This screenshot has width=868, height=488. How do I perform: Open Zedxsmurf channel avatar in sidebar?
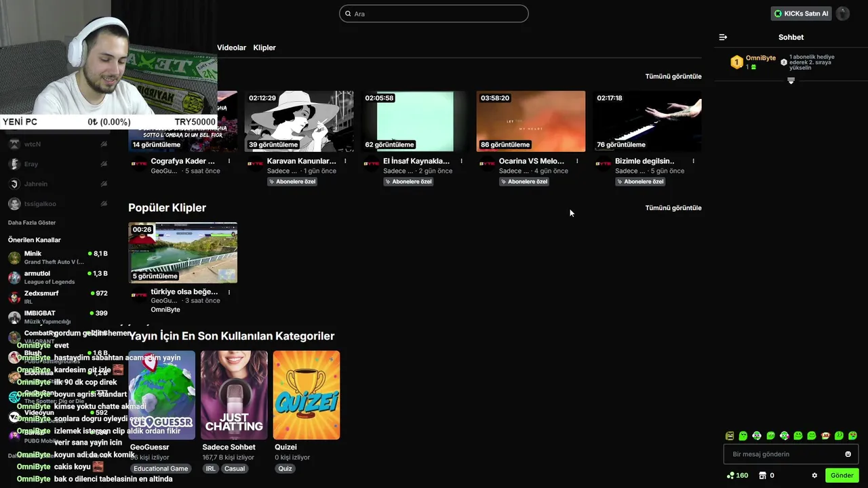[14, 298]
